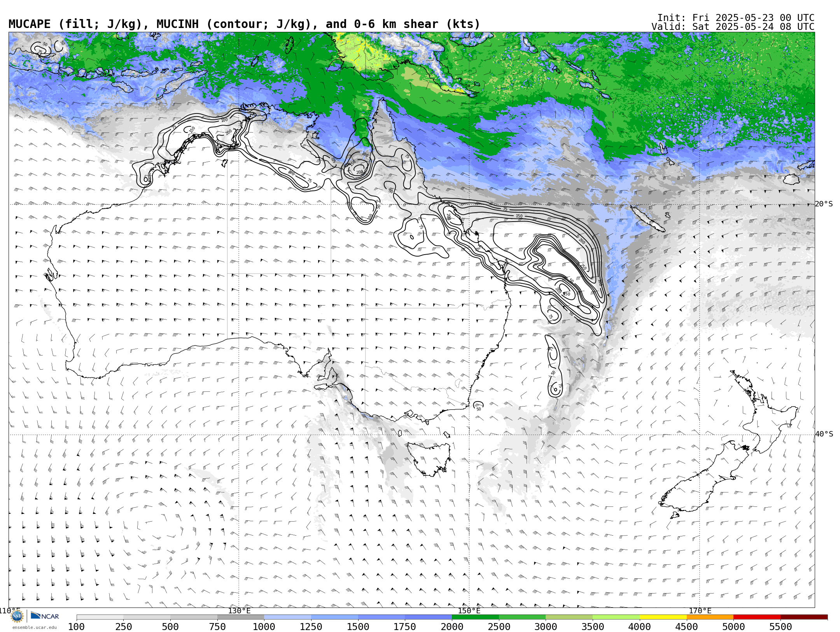Pick the yellow 4000–4500 colorbar swatch
Image resolution: width=840 pixels, height=632 pixels.
tap(663, 617)
